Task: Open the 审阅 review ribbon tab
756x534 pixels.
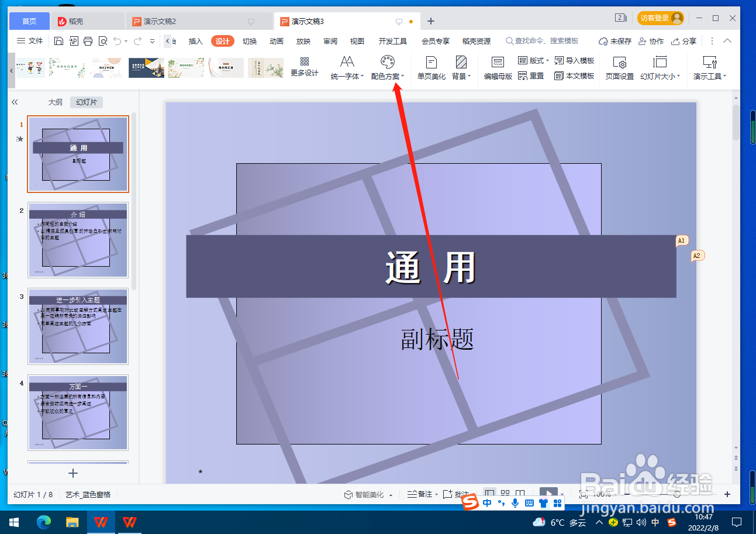Action: pos(330,41)
